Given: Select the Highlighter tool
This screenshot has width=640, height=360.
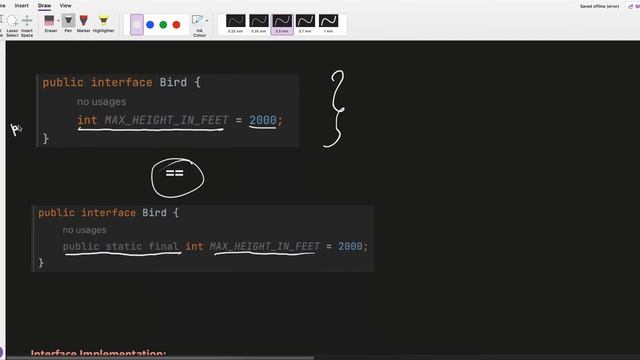Looking at the screenshot, I should tap(104, 24).
